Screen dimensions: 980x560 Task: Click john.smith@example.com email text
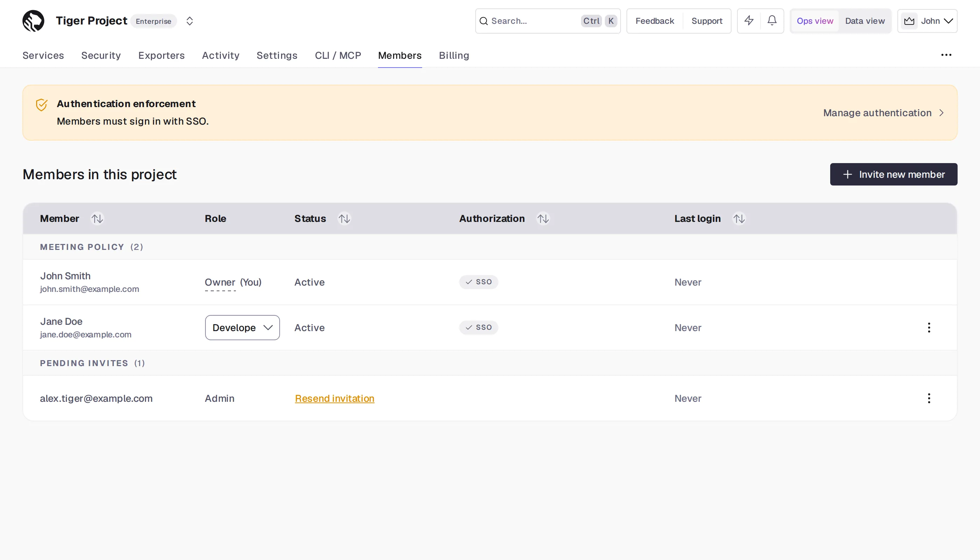click(90, 289)
